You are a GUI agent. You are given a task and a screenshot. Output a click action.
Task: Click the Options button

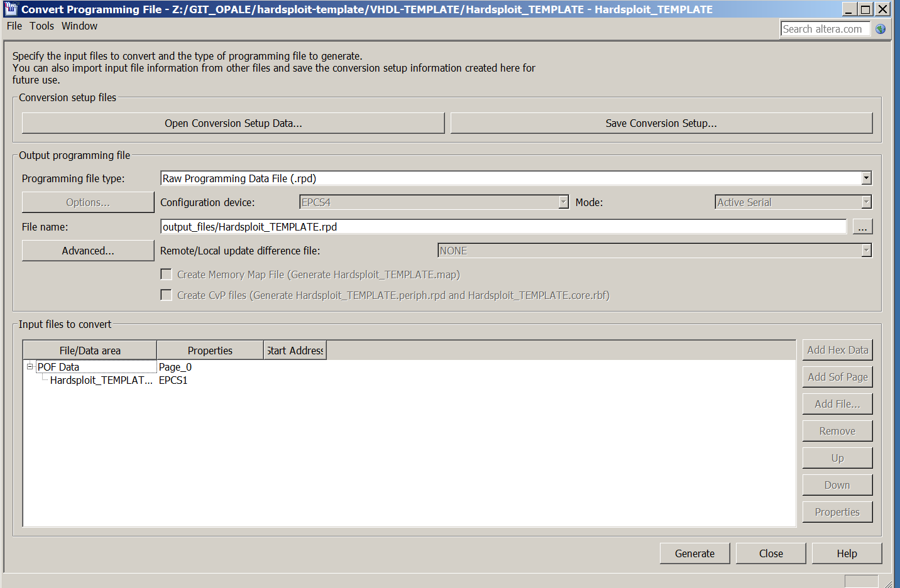click(88, 202)
